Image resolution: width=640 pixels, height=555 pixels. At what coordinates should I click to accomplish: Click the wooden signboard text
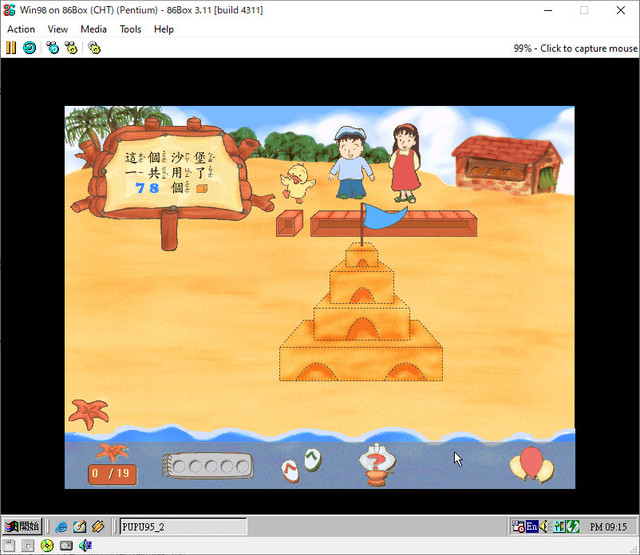(x=169, y=173)
